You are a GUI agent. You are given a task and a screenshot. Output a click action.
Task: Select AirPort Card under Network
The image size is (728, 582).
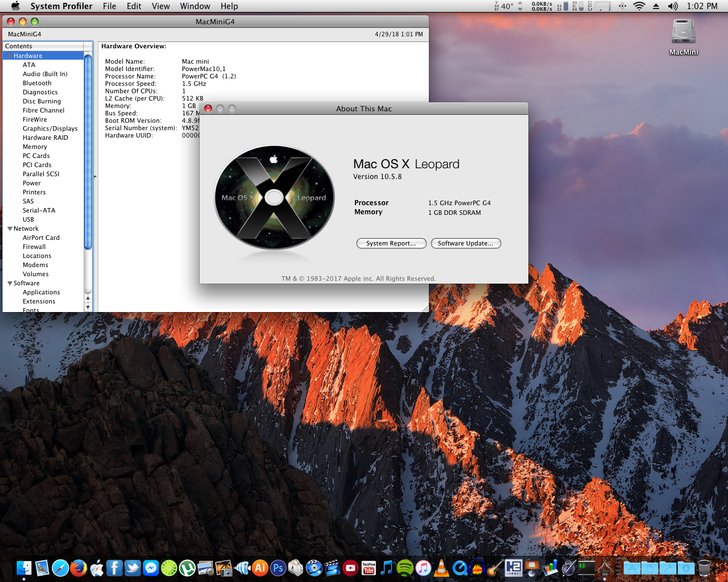[41, 238]
